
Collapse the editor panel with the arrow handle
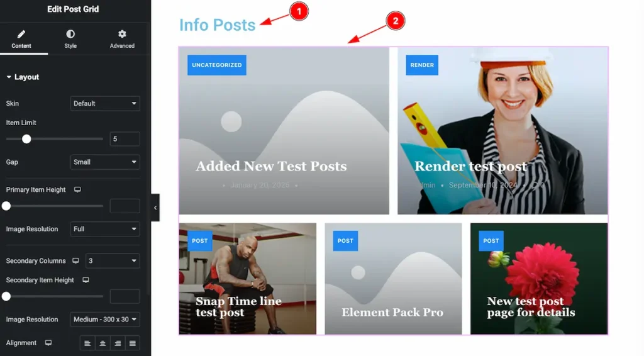click(x=155, y=208)
